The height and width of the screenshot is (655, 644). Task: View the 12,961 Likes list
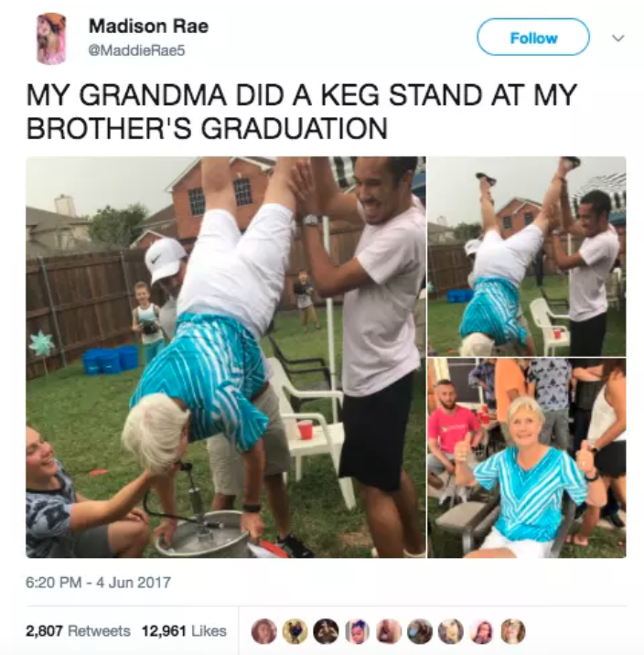(x=184, y=630)
